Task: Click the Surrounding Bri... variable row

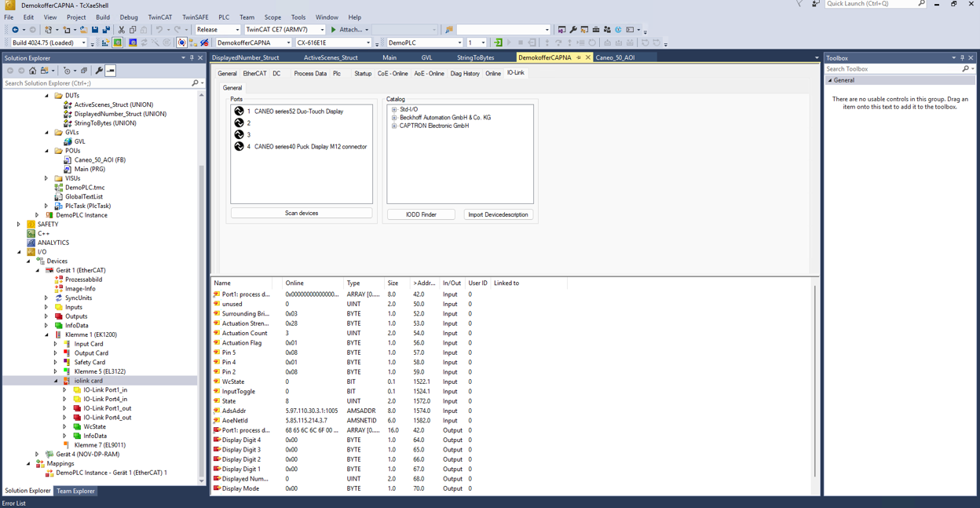Action: [514, 314]
